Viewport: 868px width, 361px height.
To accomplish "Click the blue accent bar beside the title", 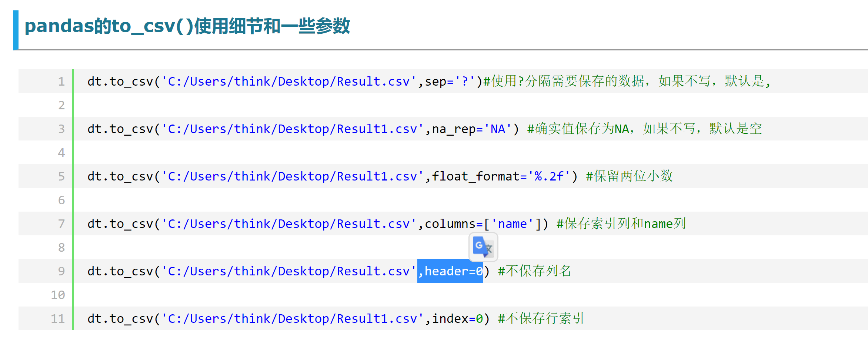I will (16, 29).
